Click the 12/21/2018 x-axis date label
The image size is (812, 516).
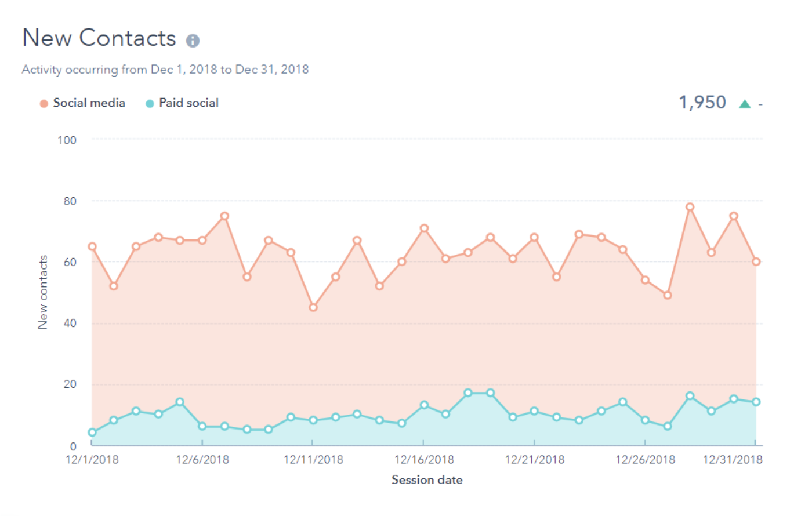[x=534, y=460]
